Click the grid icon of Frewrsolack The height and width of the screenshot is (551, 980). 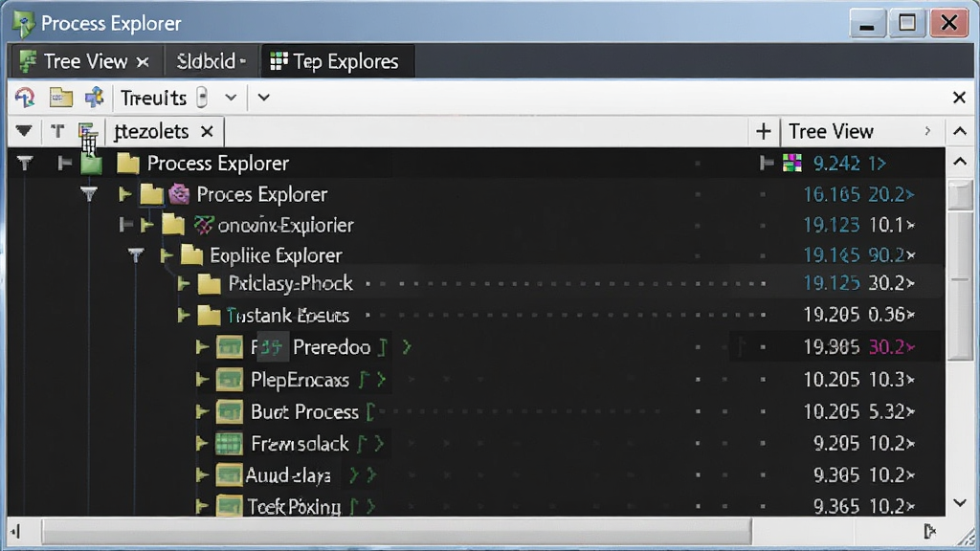click(229, 444)
